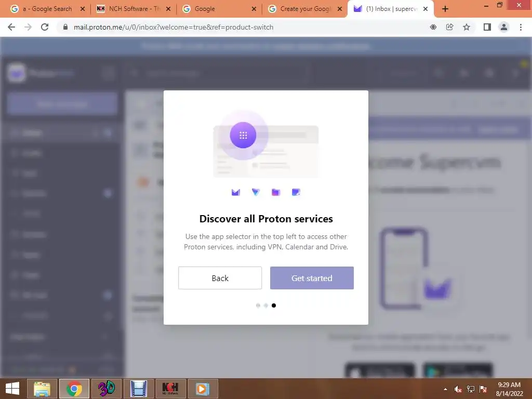Close the NCH Software tab
Screen dimensions: 532x399
coord(168,9)
